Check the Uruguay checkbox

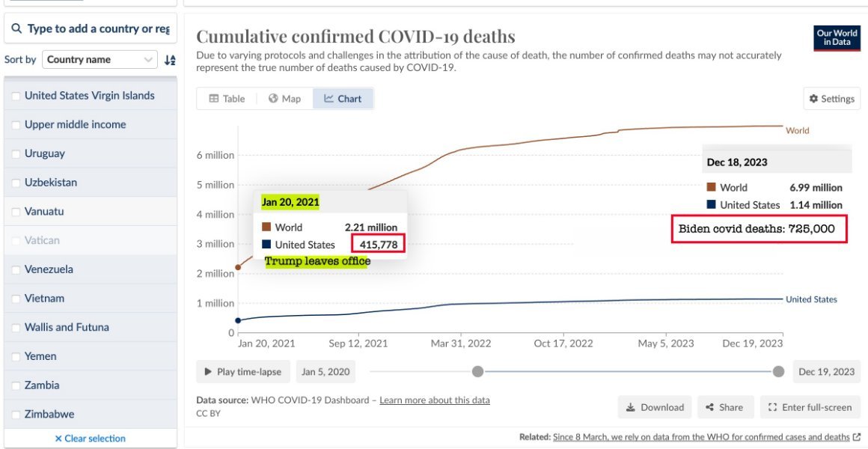[16, 154]
